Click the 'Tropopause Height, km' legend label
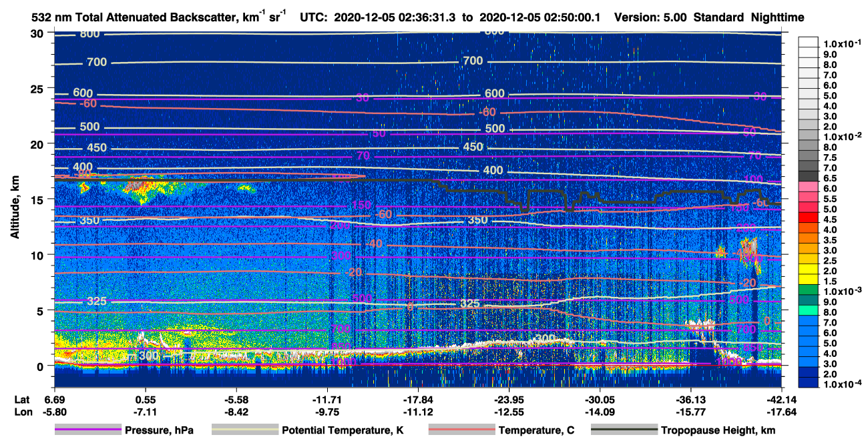 pos(718,430)
